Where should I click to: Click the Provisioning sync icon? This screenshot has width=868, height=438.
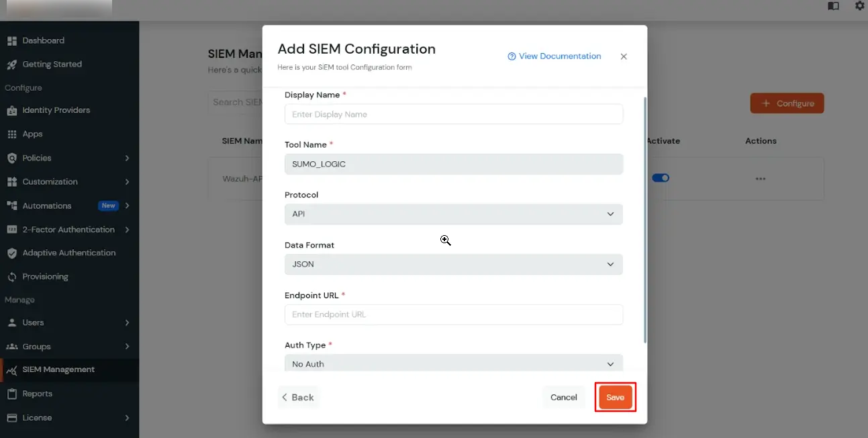[12, 276]
